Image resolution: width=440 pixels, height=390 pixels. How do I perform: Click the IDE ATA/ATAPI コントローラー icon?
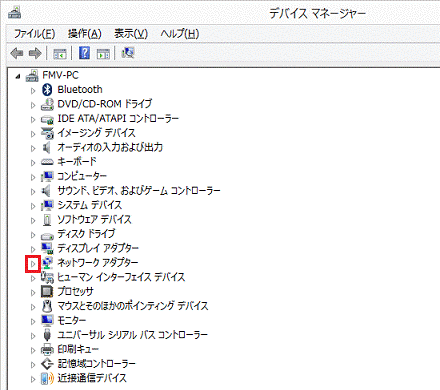[x=47, y=119]
